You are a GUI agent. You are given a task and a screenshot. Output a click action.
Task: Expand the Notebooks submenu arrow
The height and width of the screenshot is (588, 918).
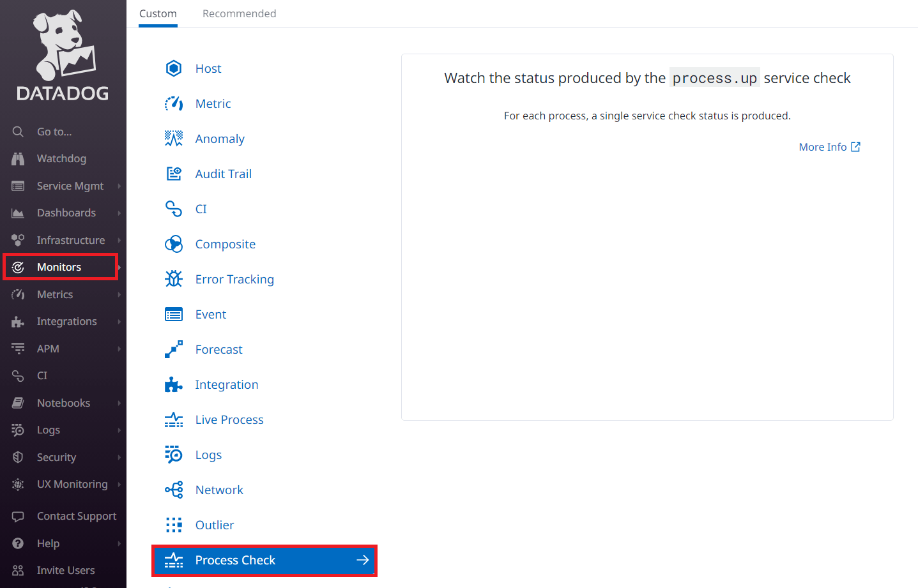click(x=119, y=403)
